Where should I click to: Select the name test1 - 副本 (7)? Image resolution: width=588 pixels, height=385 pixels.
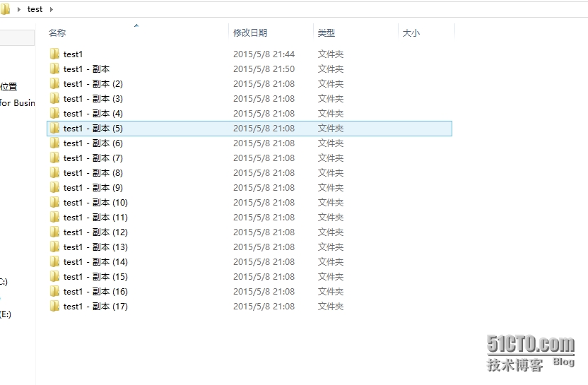point(93,158)
